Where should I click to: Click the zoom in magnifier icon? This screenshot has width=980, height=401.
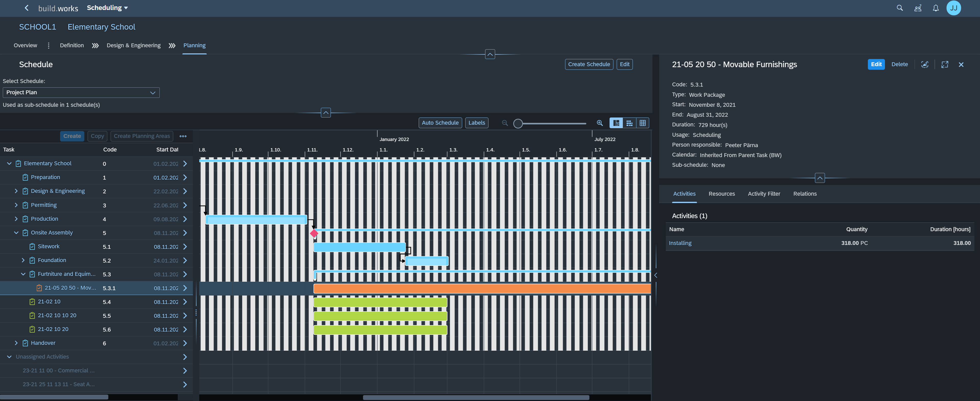(600, 123)
